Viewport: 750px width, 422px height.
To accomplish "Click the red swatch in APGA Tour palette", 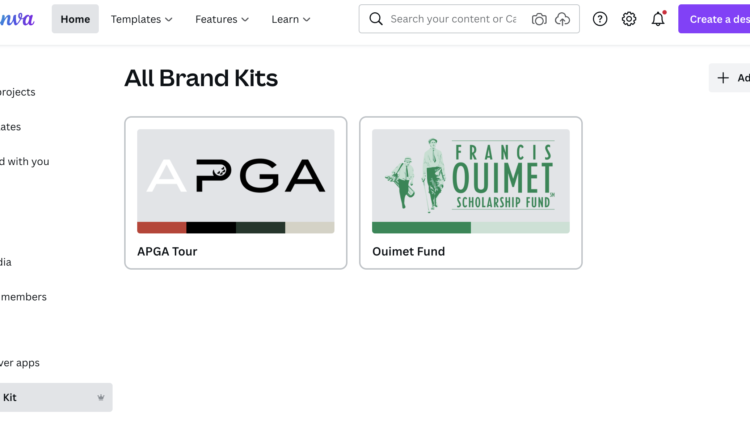I will click(162, 227).
